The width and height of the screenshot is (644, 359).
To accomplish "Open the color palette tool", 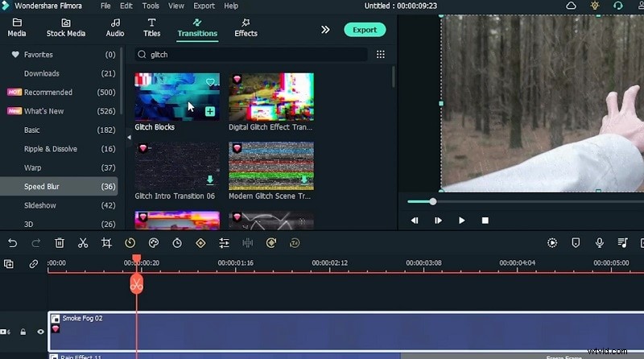I will tap(153, 242).
